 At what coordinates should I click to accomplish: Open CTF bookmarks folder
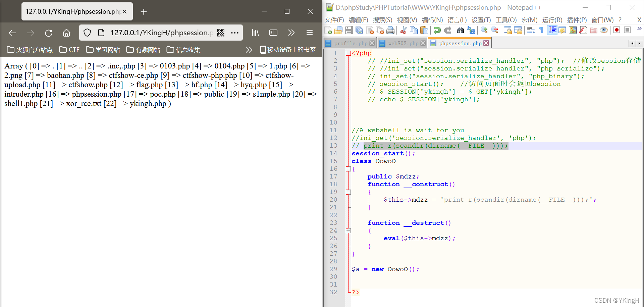[69, 50]
